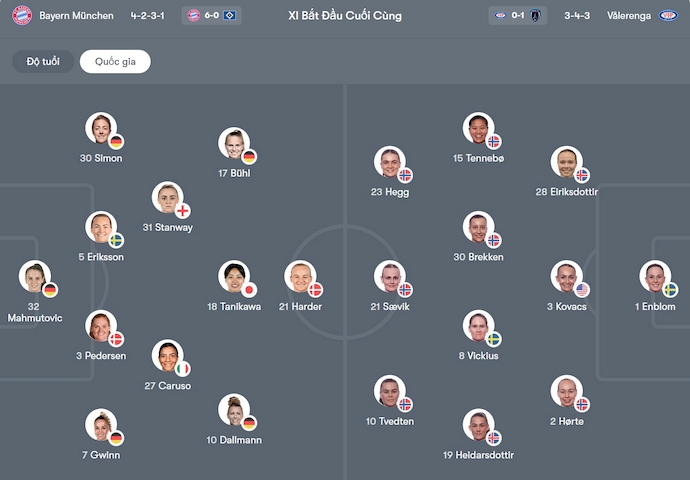
Task: Open the Bayern 6-0 match score badge
Action: (x=212, y=16)
